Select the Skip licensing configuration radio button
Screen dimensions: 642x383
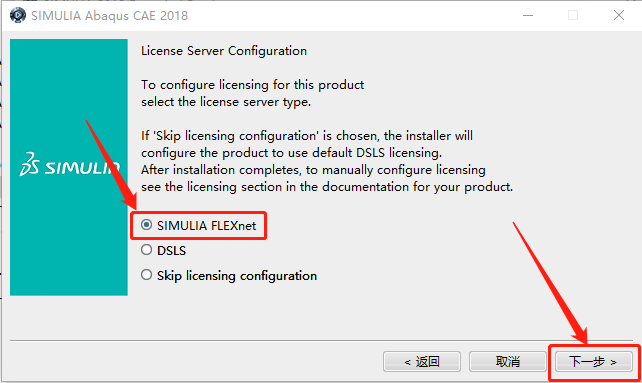(146, 275)
